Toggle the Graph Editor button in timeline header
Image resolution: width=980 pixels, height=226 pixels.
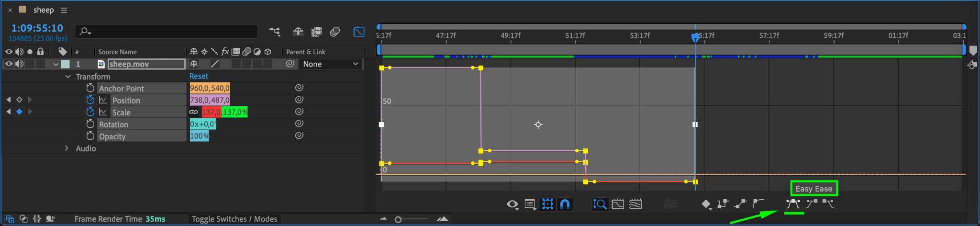tap(359, 32)
